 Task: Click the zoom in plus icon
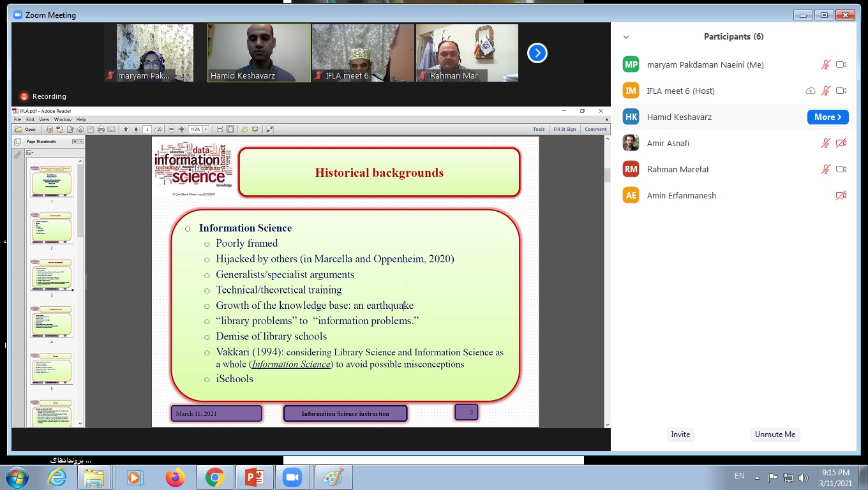click(x=182, y=130)
